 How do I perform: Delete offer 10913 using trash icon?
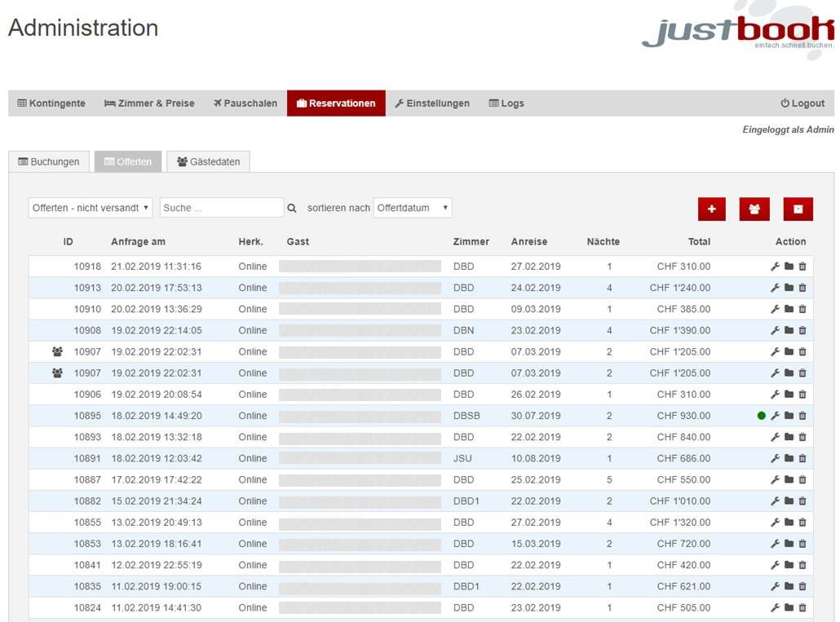[802, 288]
